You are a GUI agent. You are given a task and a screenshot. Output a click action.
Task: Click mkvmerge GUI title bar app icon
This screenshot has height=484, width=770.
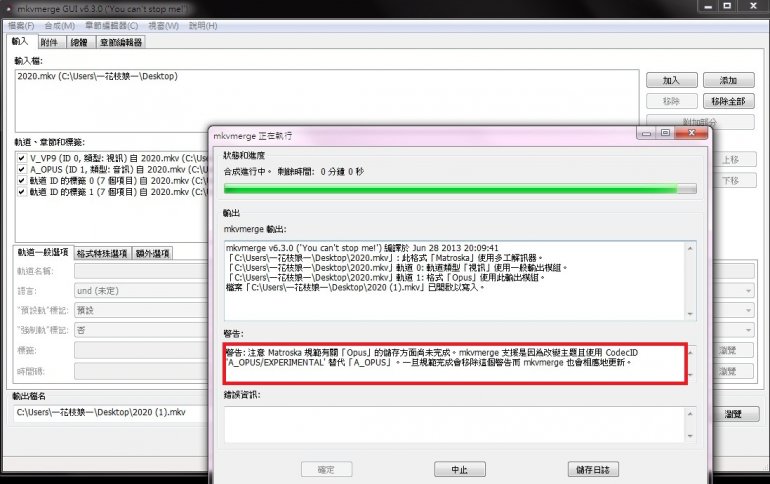pyautogui.click(x=9, y=9)
